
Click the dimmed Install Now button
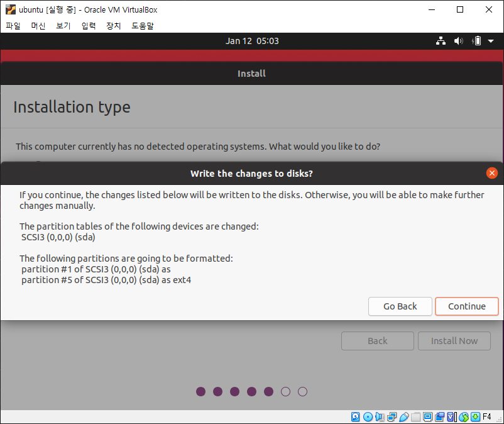pos(454,341)
